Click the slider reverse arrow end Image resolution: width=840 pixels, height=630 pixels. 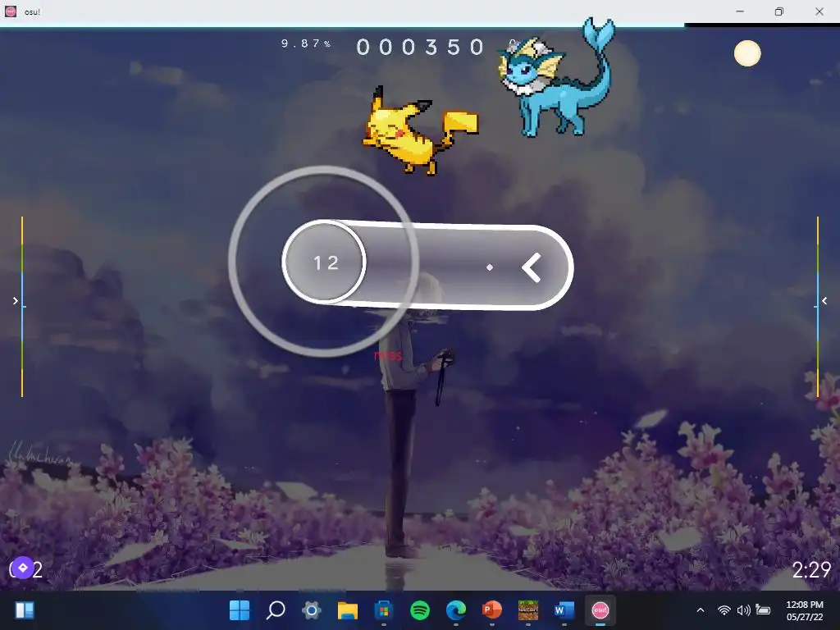(x=532, y=267)
